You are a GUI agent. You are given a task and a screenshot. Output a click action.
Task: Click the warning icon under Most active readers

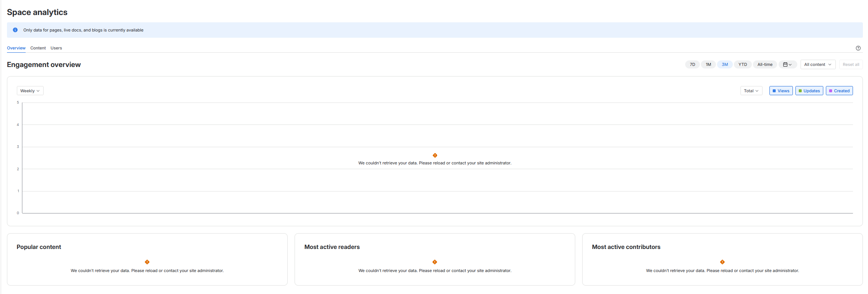(435, 262)
